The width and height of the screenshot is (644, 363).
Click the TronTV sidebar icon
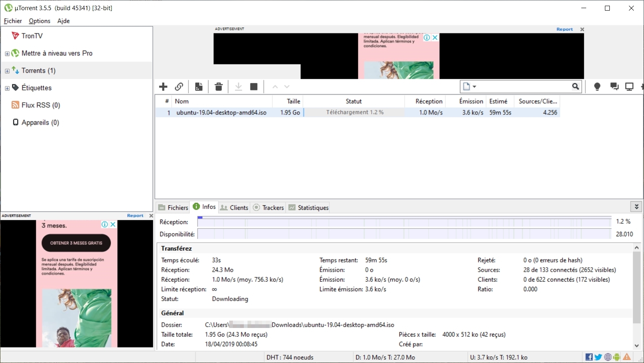[x=15, y=36]
